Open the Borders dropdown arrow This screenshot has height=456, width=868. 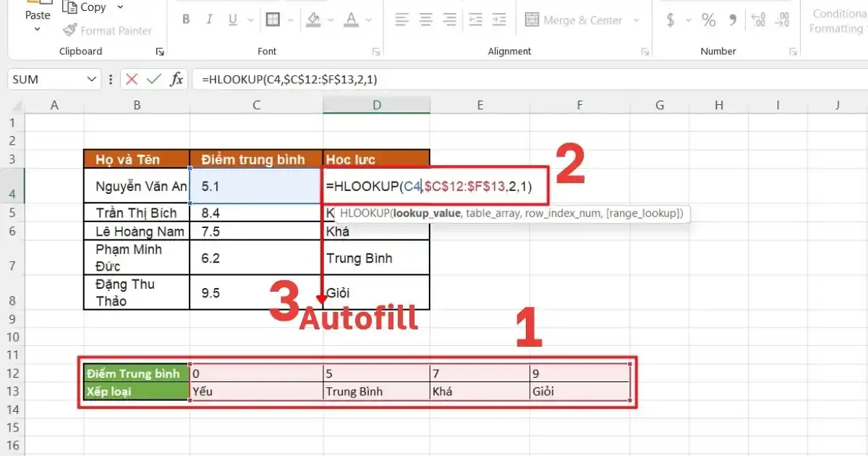(290, 20)
